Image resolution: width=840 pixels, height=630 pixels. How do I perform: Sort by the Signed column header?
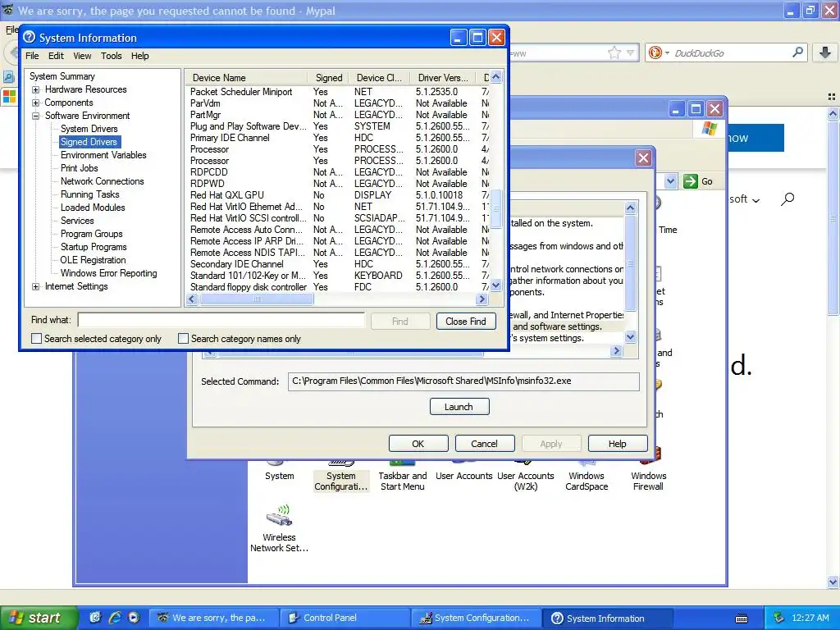[328, 78]
